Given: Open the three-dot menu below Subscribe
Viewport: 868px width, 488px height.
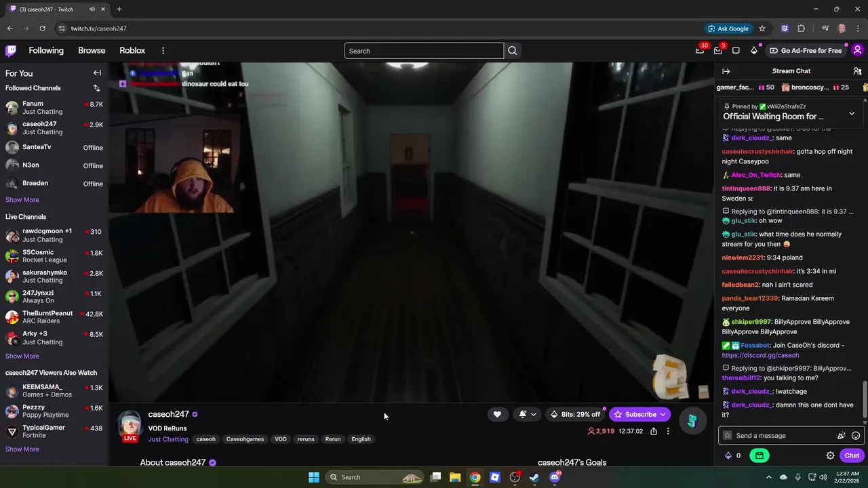Looking at the screenshot, I should coord(668,431).
